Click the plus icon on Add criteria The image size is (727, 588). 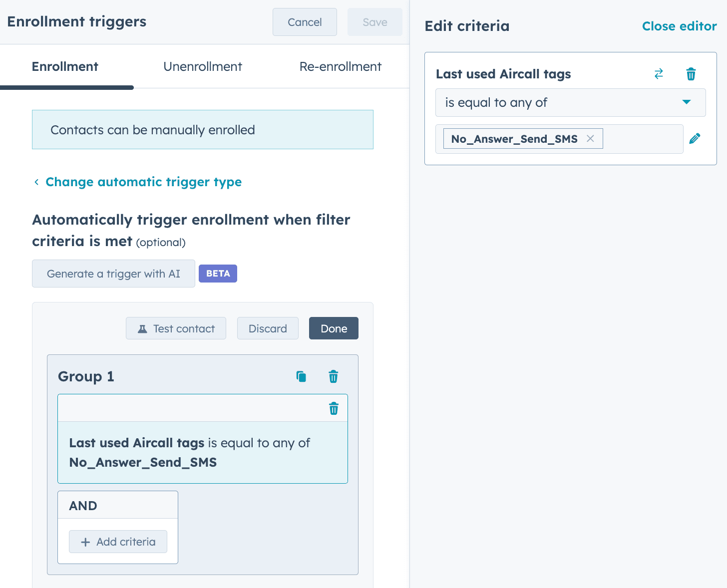pyautogui.click(x=85, y=542)
